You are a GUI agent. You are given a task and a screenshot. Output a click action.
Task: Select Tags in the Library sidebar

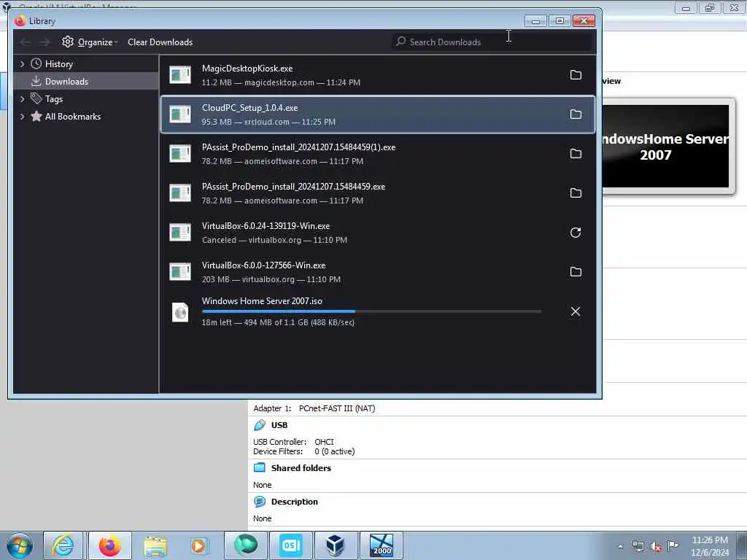(x=86, y=99)
